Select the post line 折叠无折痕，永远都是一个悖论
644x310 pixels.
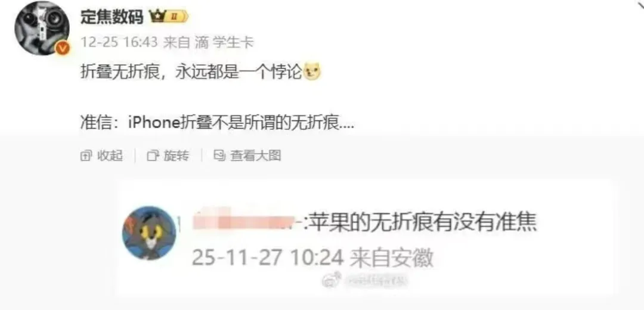(191, 73)
